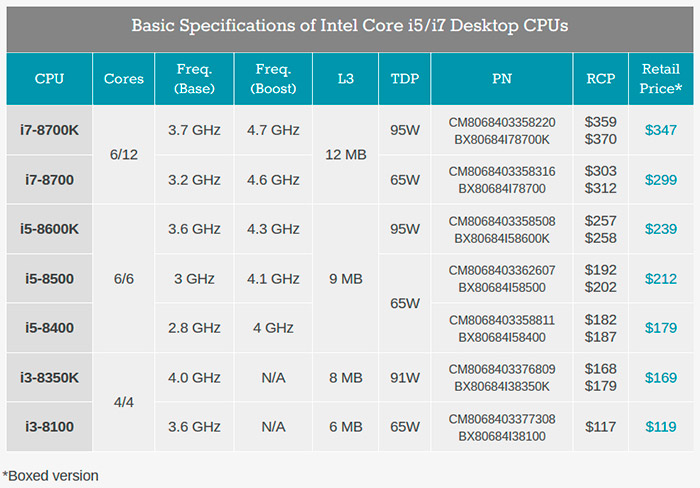This screenshot has width=700, height=488.
Task: Click the 3 GHz base frequency cell
Action: [x=194, y=279]
